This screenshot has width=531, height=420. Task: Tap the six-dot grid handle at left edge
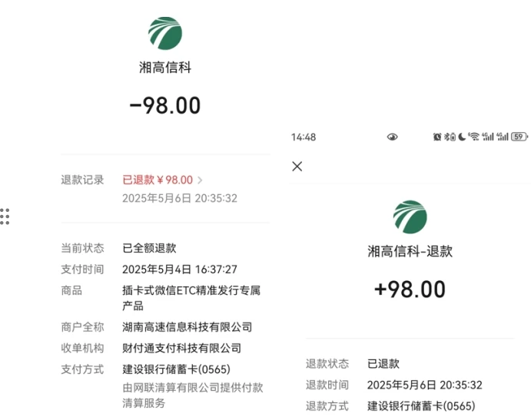[5, 217]
